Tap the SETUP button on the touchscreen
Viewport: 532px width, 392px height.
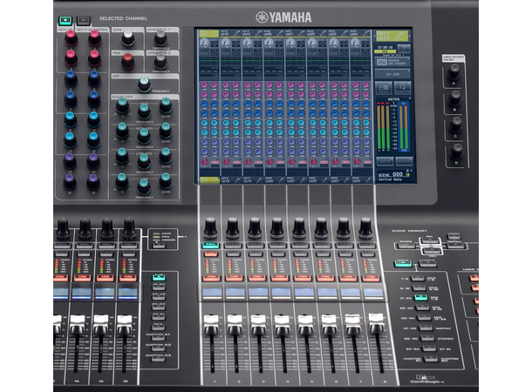click(x=385, y=161)
